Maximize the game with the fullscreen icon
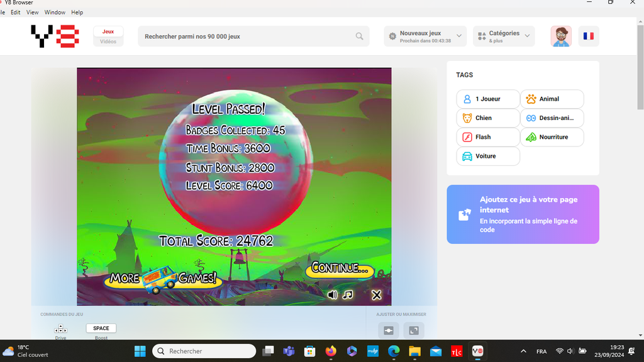The image size is (644, 362). [414, 331]
